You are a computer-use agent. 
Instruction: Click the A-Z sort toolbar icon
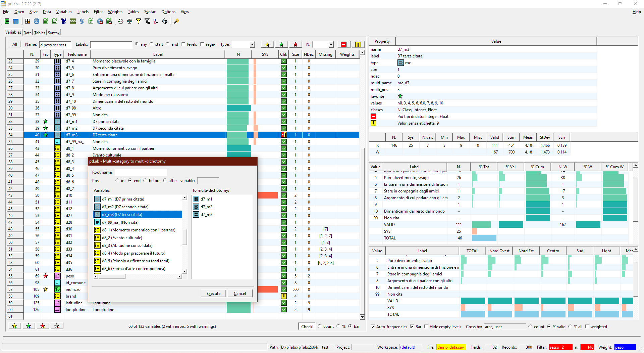pyautogui.click(x=156, y=21)
